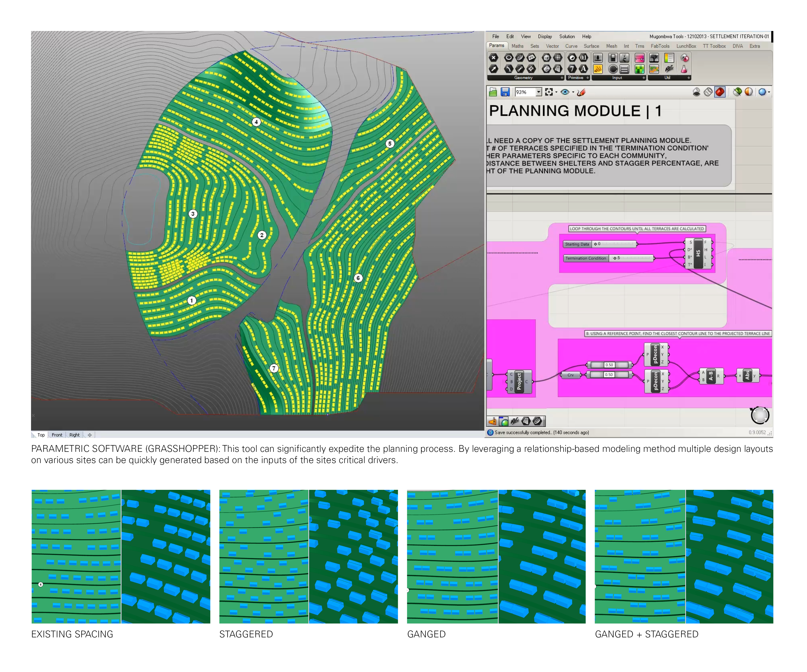Click the Sketch tool red pencil icon

[x=581, y=92]
